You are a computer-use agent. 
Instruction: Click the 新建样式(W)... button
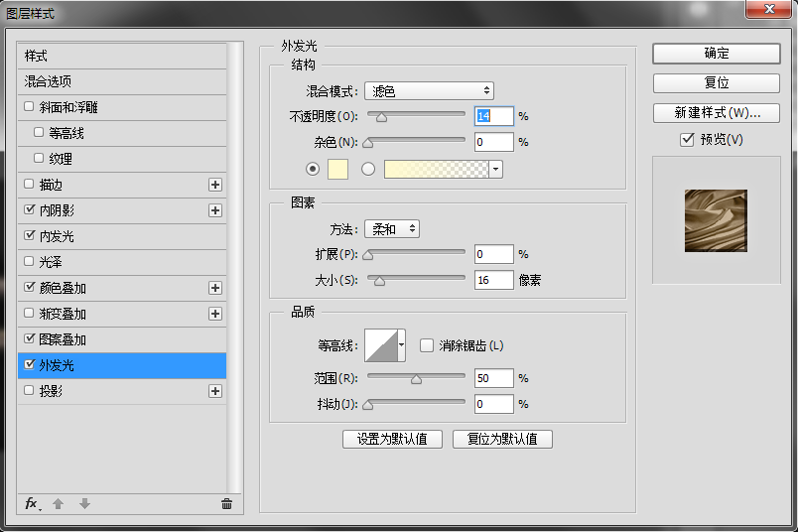(716, 113)
